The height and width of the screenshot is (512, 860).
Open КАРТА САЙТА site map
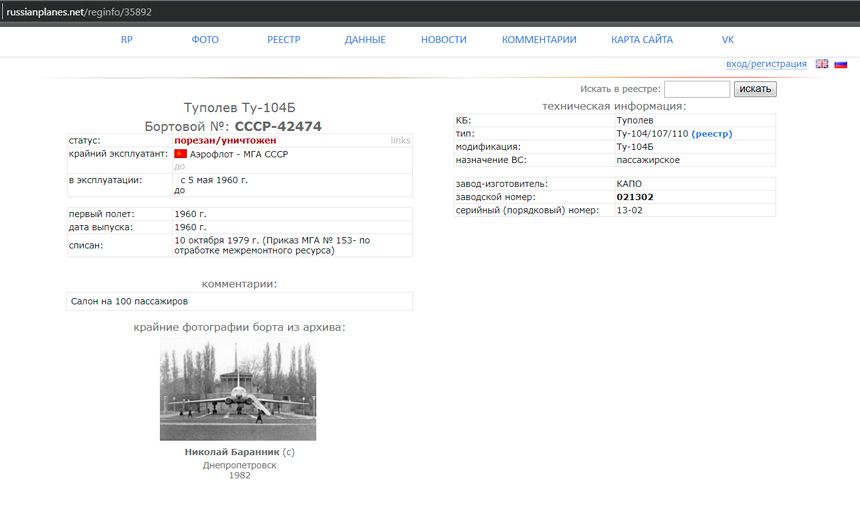[x=642, y=40]
